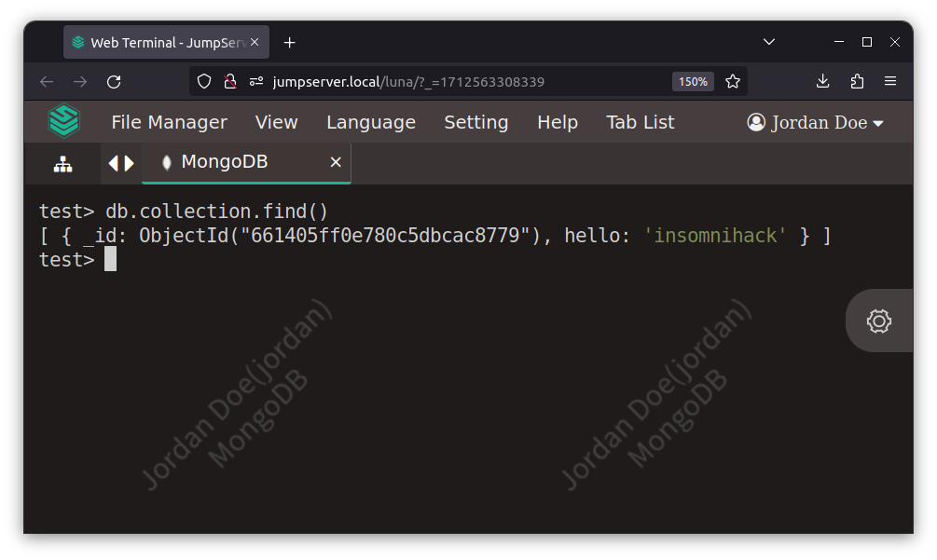Screen dimensions: 937x560
Task: Open the File Manager menu
Action: tap(169, 123)
